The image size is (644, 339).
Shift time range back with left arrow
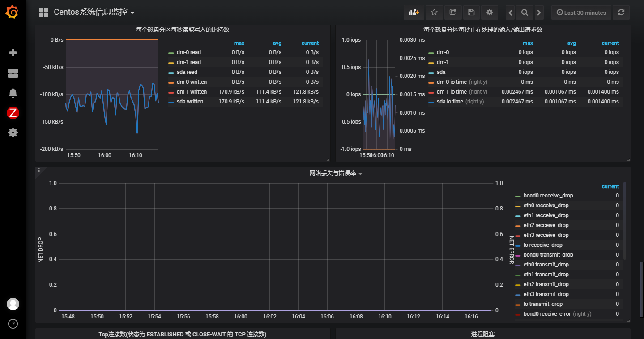(x=510, y=13)
